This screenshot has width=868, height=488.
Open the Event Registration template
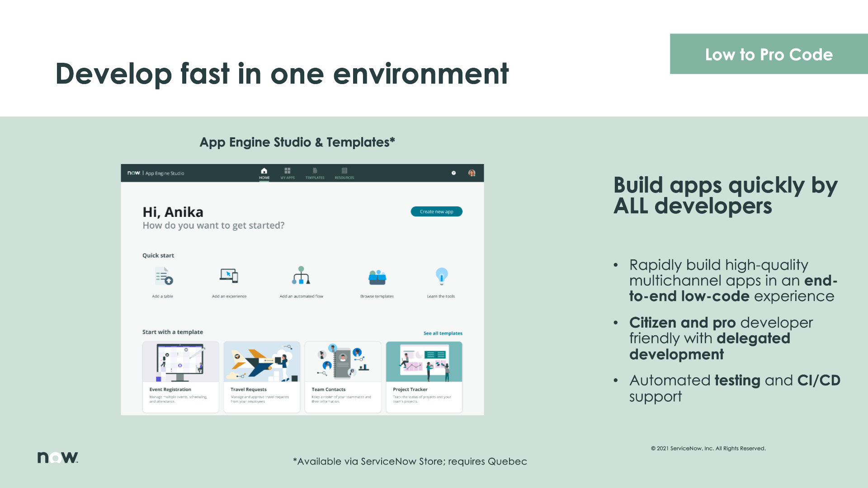coord(180,376)
